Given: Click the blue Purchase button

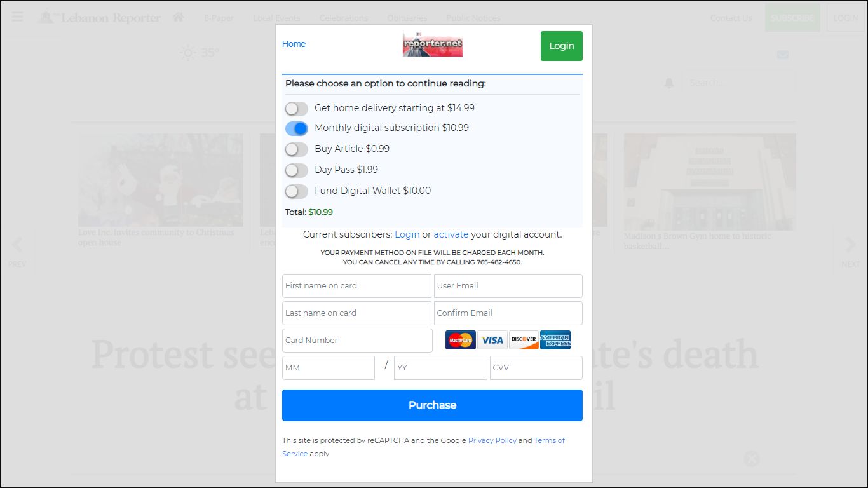Looking at the screenshot, I should [432, 405].
